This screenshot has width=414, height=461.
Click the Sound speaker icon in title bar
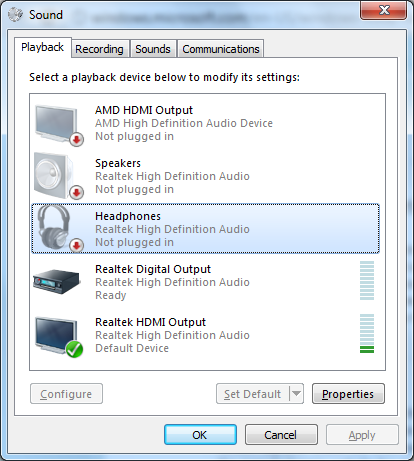[x=15, y=14]
